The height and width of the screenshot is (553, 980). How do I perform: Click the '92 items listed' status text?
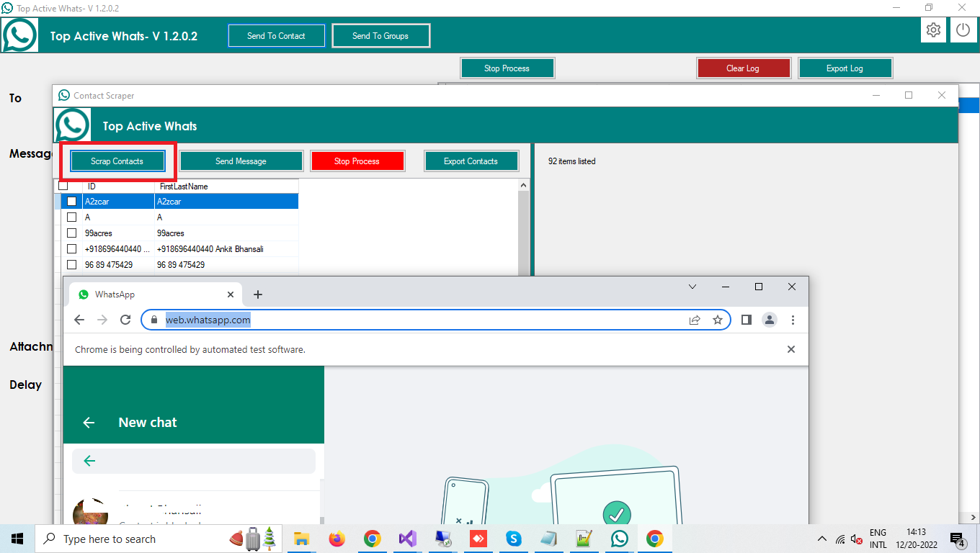coord(571,161)
